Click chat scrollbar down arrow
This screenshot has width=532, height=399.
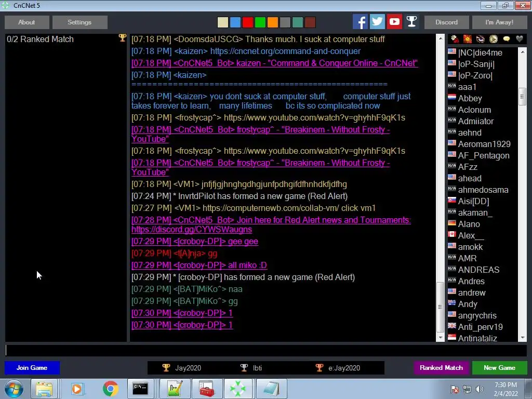click(x=441, y=338)
